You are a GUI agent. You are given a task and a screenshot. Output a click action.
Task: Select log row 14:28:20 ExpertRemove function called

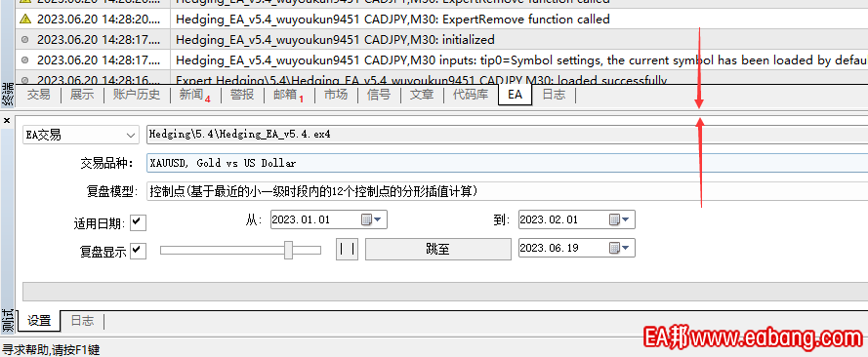441,20
